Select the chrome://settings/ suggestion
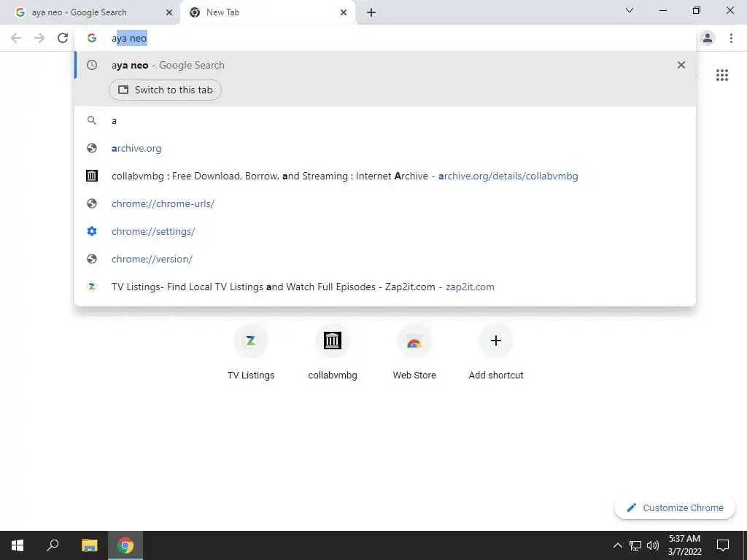 coord(385,231)
